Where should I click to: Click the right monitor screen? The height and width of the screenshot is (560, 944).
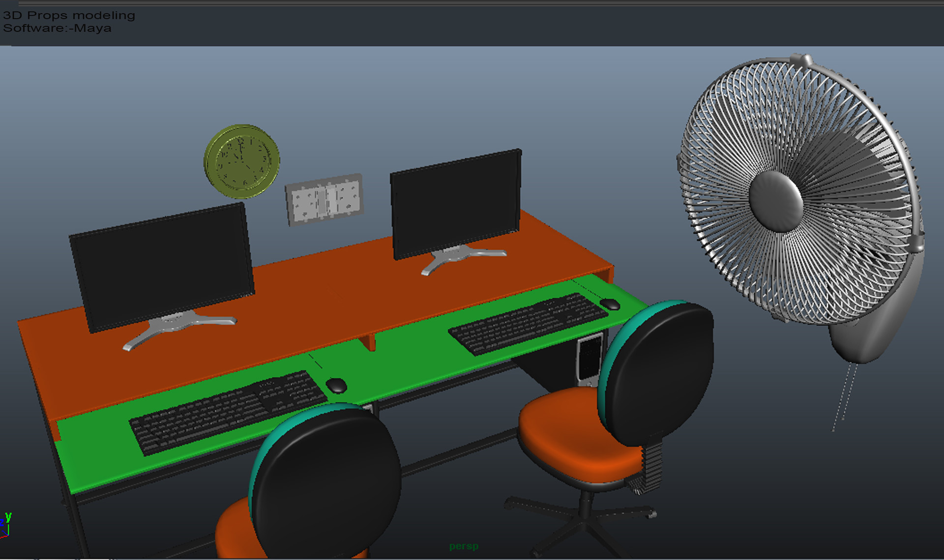pyautogui.click(x=455, y=202)
